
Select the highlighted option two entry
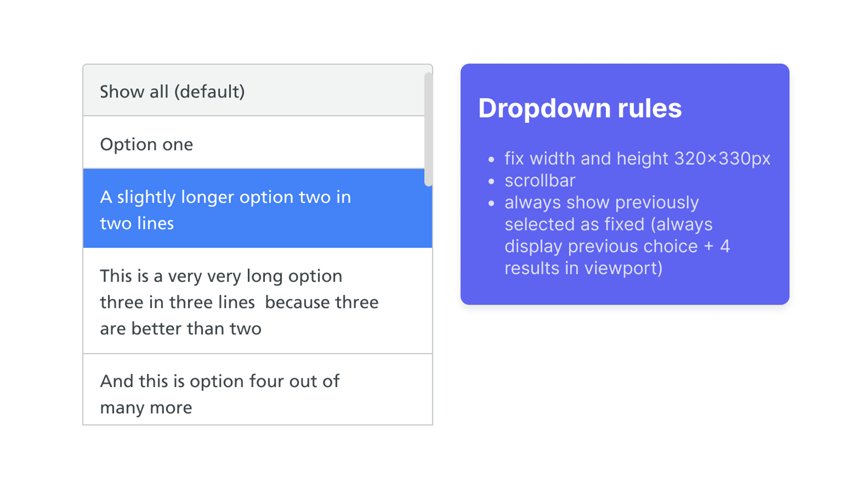tap(225, 209)
